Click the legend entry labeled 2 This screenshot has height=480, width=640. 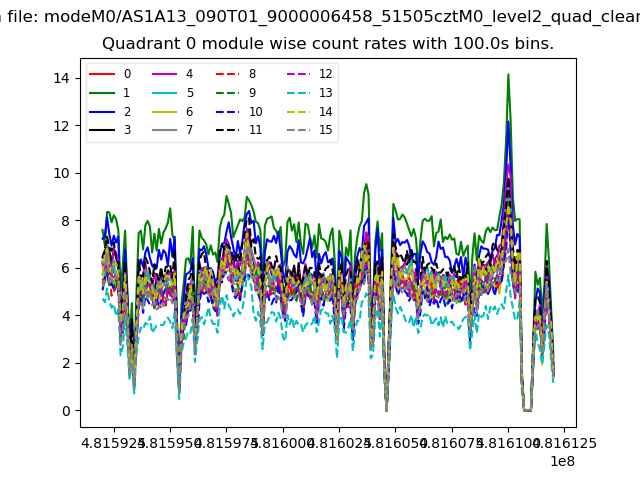[110, 111]
